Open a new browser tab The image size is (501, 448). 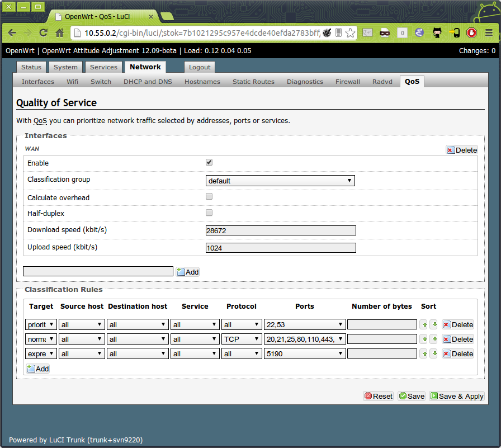tap(167, 16)
